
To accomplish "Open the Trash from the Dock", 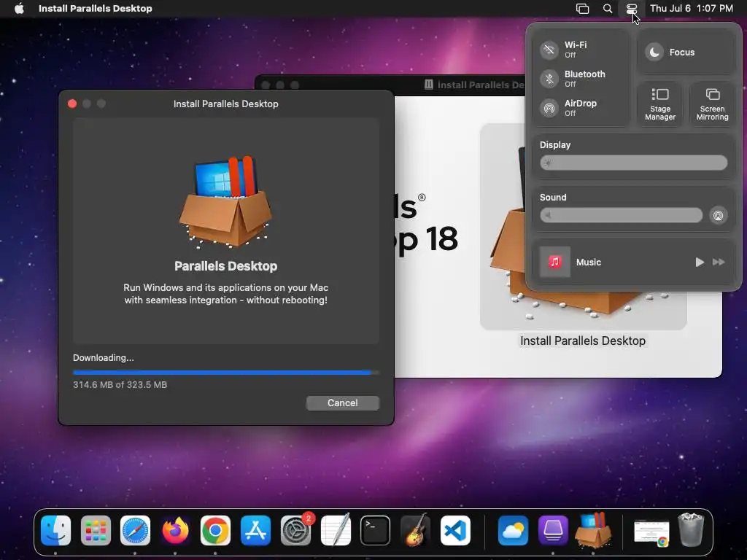I will [x=692, y=529].
